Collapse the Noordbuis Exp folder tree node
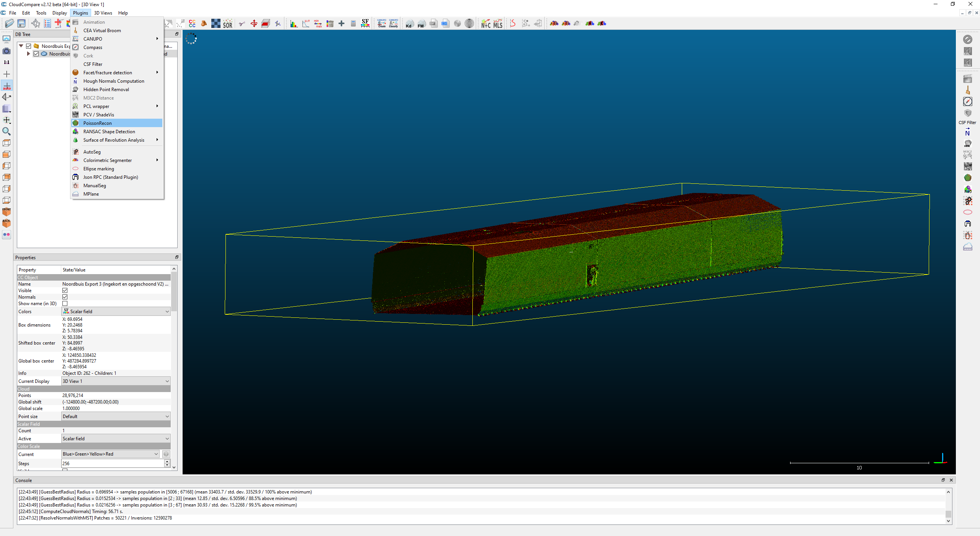Image resolution: width=980 pixels, height=536 pixels. pyautogui.click(x=21, y=46)
